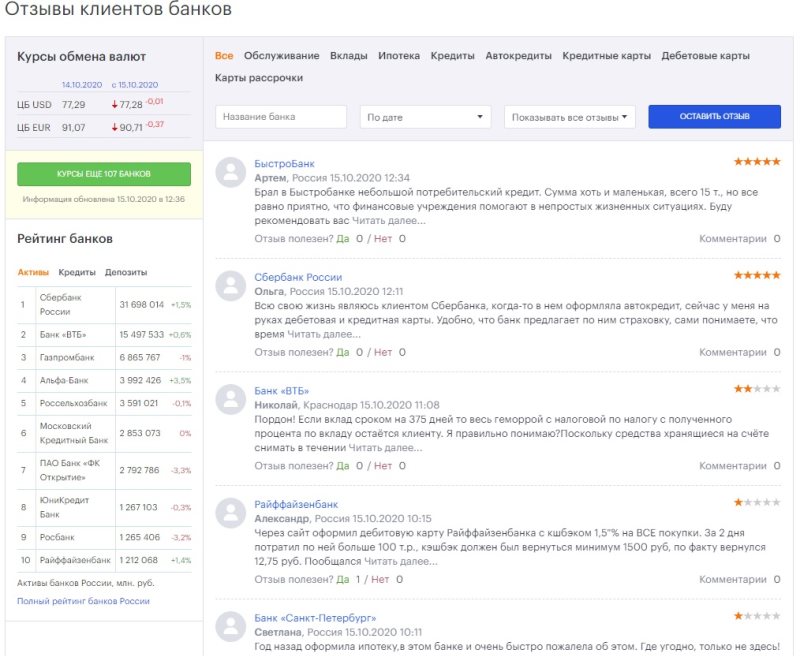Open the БыстроБанк review title link
This screenshot has height=657, width=800.
(x=284, y=164)
